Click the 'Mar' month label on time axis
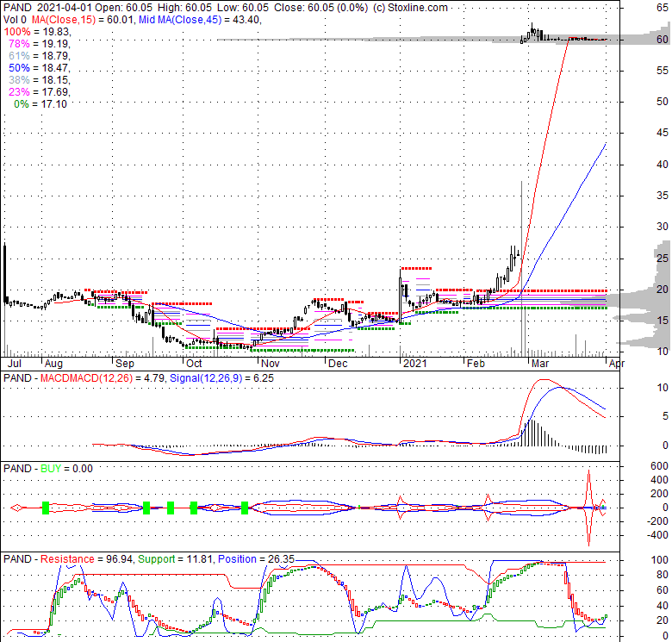Viewport: 672px width, 642px height. point(540,364)
